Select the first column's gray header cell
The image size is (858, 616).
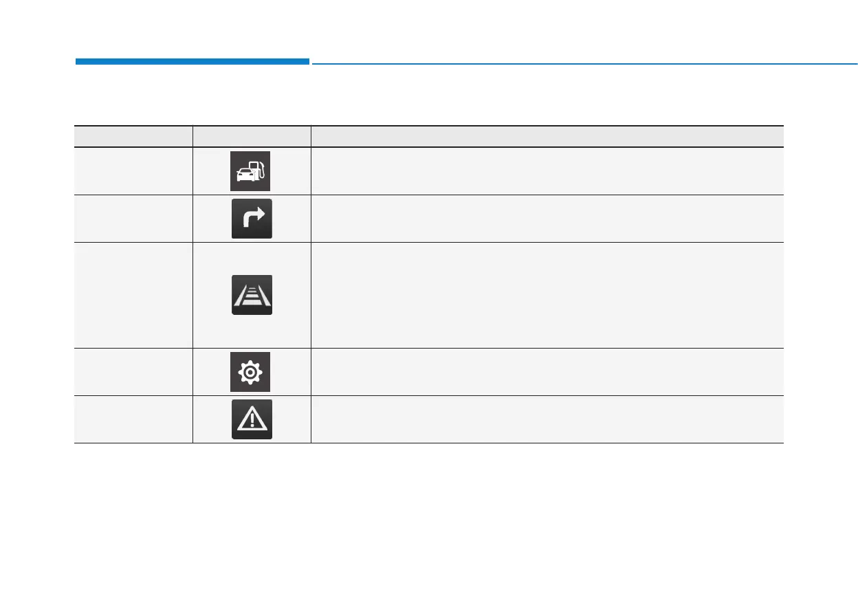point(133,136)
